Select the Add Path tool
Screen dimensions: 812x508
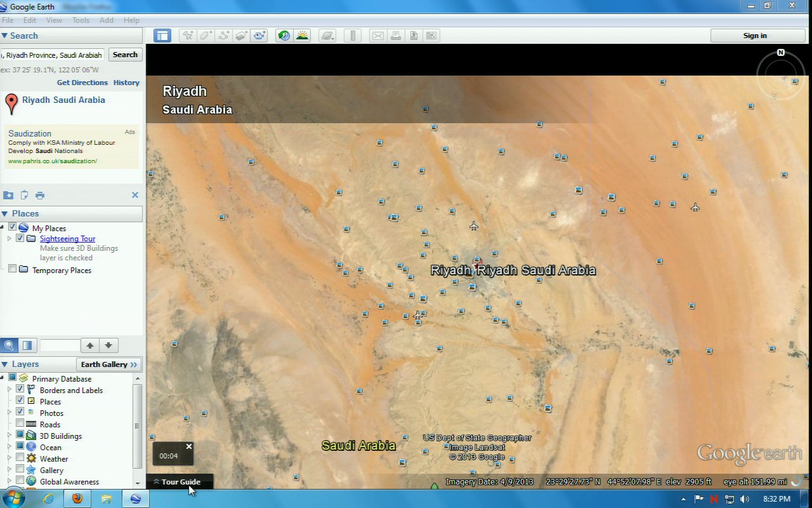tap(223, 36)
